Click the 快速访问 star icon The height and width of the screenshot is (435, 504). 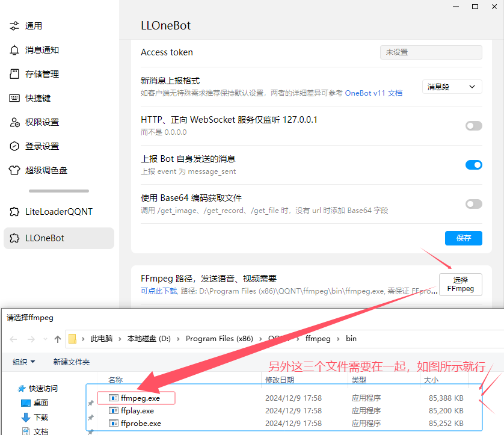(x=22, y=389)
